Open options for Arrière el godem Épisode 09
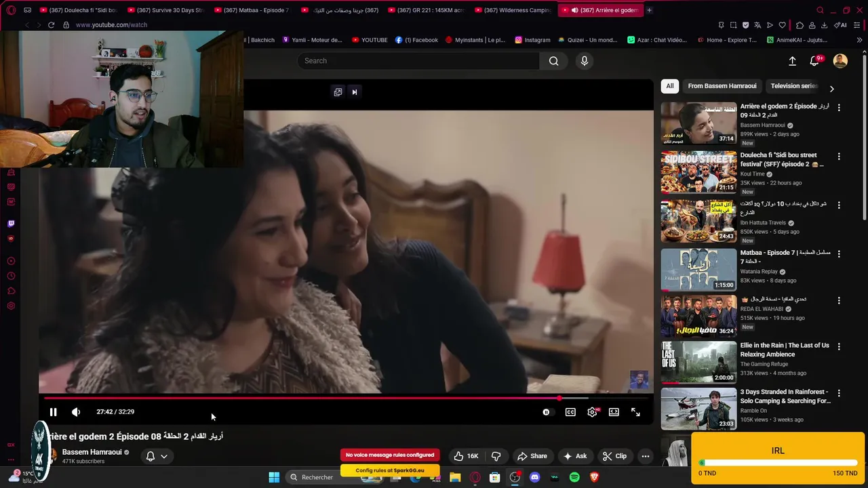The height and width of the screenshot is (488, 868). (839, 108)
